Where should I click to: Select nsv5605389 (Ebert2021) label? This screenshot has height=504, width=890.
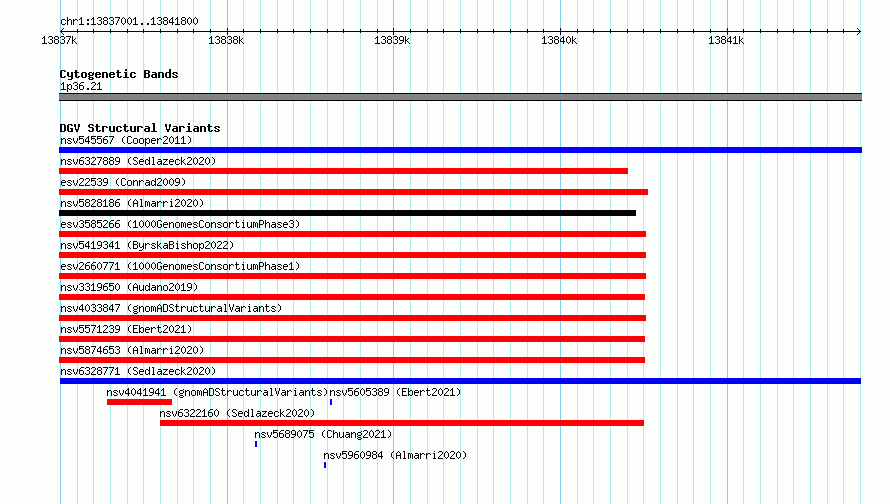pos(395,392)
